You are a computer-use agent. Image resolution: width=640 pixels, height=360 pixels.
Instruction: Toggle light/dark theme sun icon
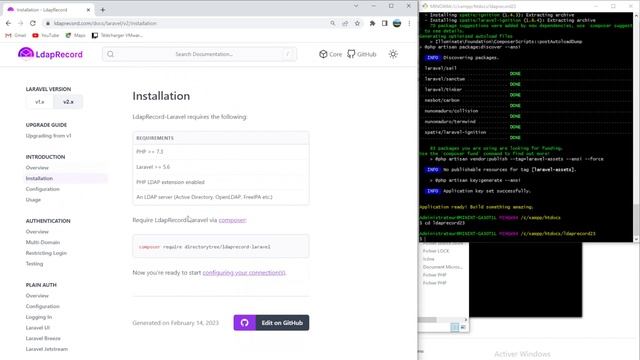(x=393, y=54)
